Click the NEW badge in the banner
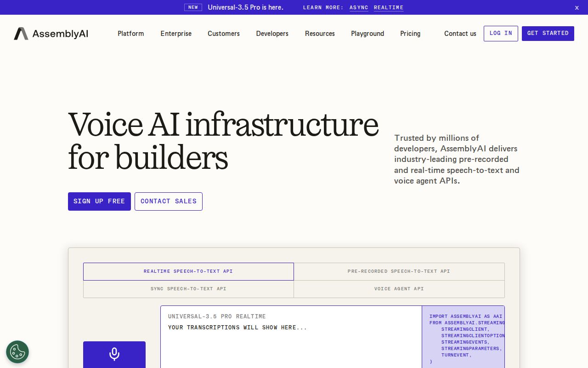The image size is (588, 368). (193, 7)
